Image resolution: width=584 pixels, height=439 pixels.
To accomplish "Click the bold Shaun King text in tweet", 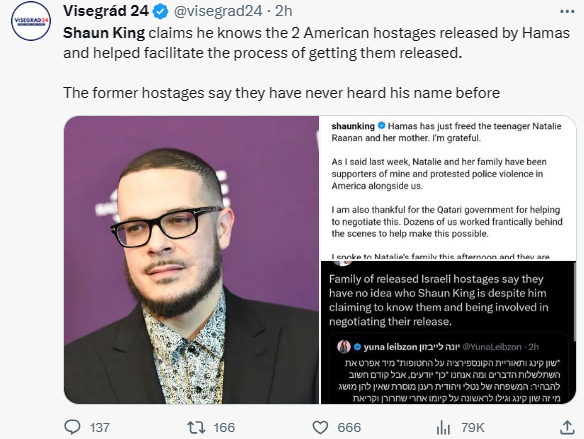I will (x=104, y=33).
